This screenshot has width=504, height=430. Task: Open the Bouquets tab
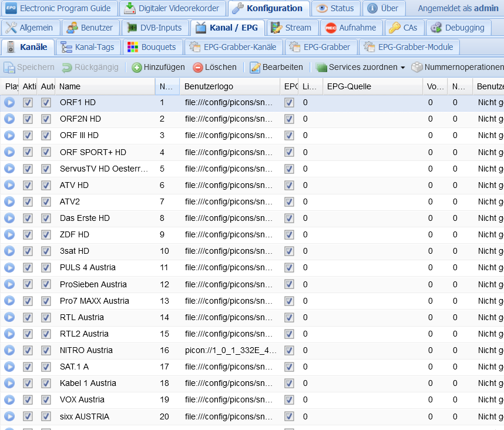point(152,47)
